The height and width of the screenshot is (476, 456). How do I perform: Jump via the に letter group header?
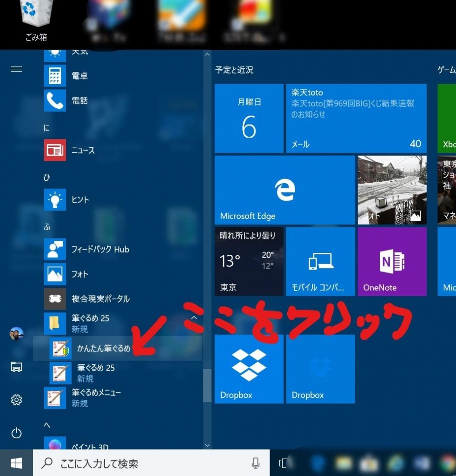(46, 128)
